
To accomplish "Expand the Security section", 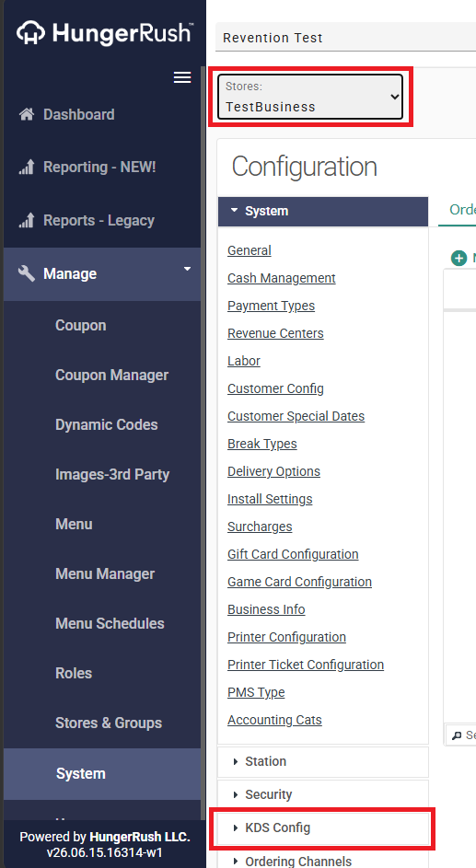I will (x=323, y=795).
